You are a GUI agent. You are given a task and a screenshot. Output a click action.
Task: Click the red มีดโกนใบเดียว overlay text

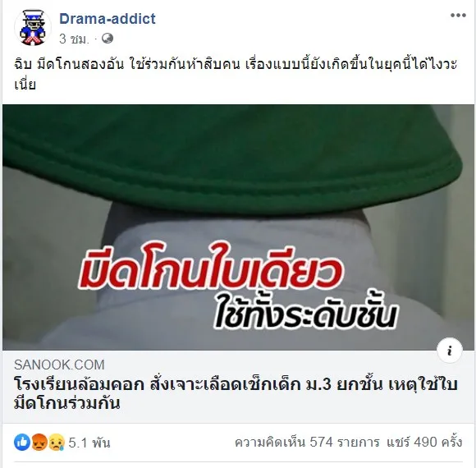coord(211,272)
